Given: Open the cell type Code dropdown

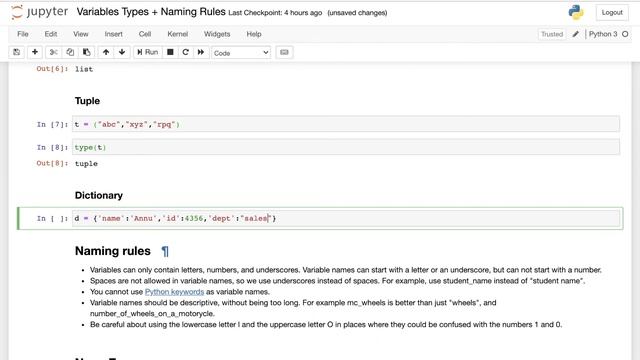Looking at the screenshot, I should [x=241, y=53].
